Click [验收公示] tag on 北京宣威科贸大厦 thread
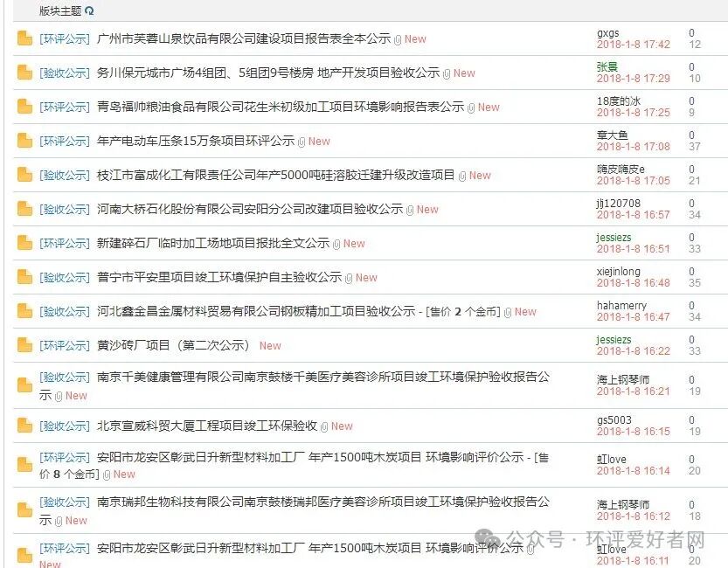Screen dimensions: 728x568 [x=65, y=426]
